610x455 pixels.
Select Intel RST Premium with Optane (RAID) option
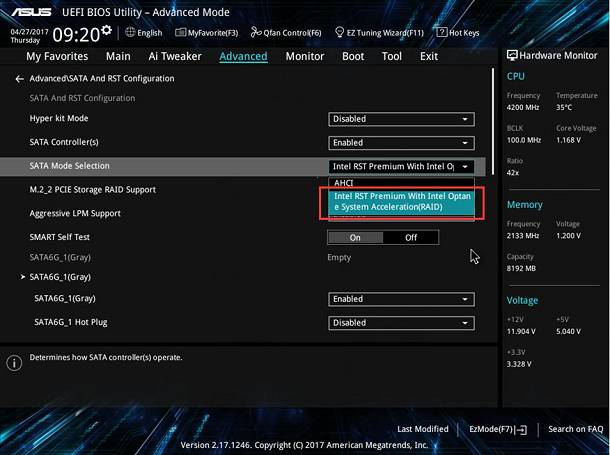[x=401, y=201]
